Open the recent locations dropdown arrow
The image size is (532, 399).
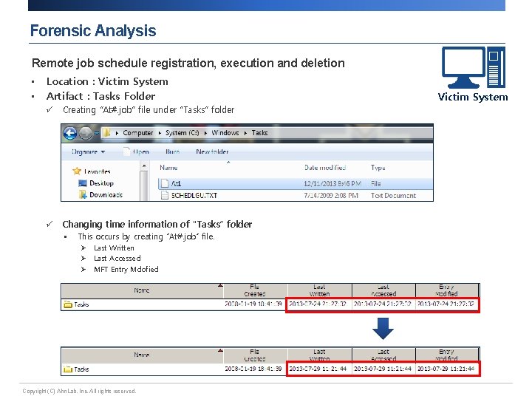[x=96, y=133]
